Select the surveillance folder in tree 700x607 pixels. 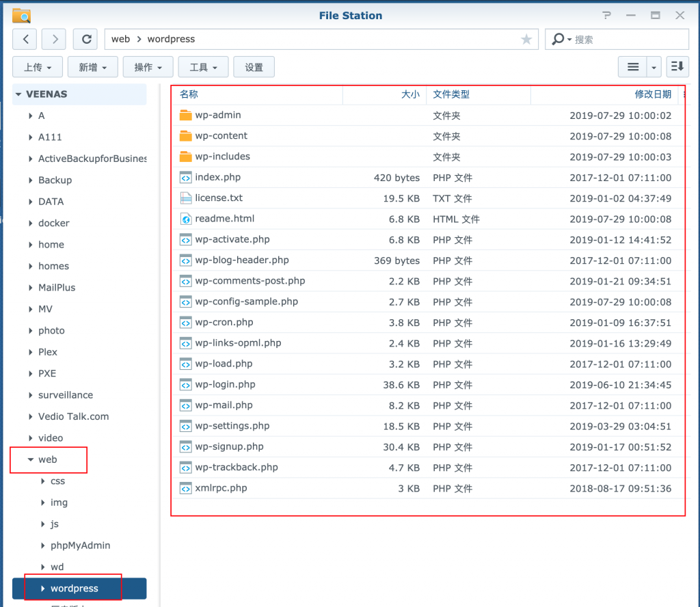66,395
